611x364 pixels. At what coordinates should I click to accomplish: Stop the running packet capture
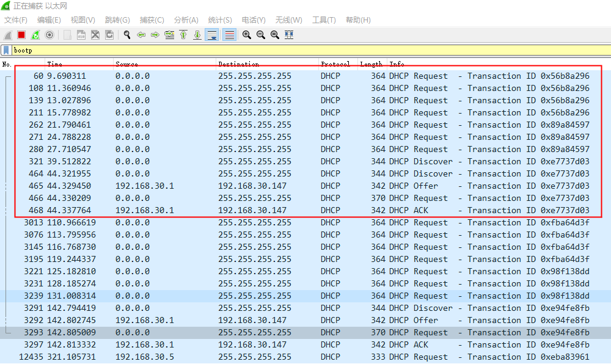coord(21,35)
